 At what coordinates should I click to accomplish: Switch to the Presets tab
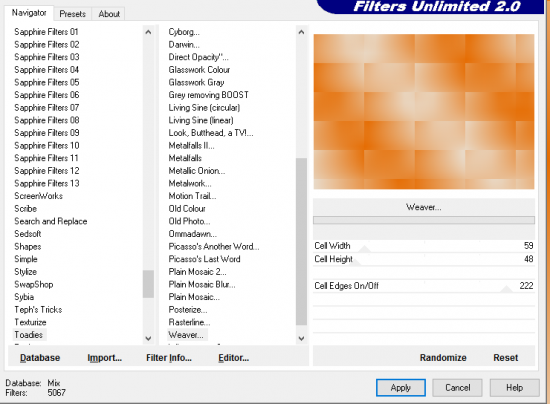point(73,14)
